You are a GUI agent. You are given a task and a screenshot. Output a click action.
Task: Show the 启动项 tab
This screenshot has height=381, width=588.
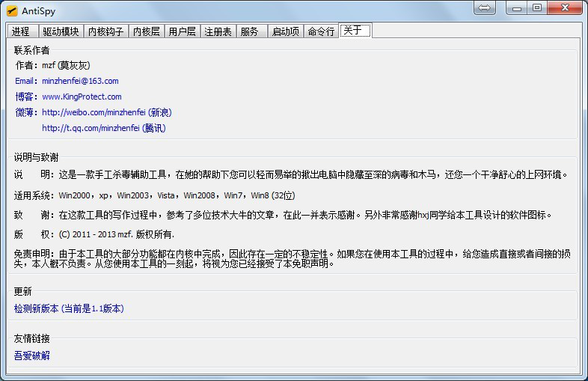[285, 31]
